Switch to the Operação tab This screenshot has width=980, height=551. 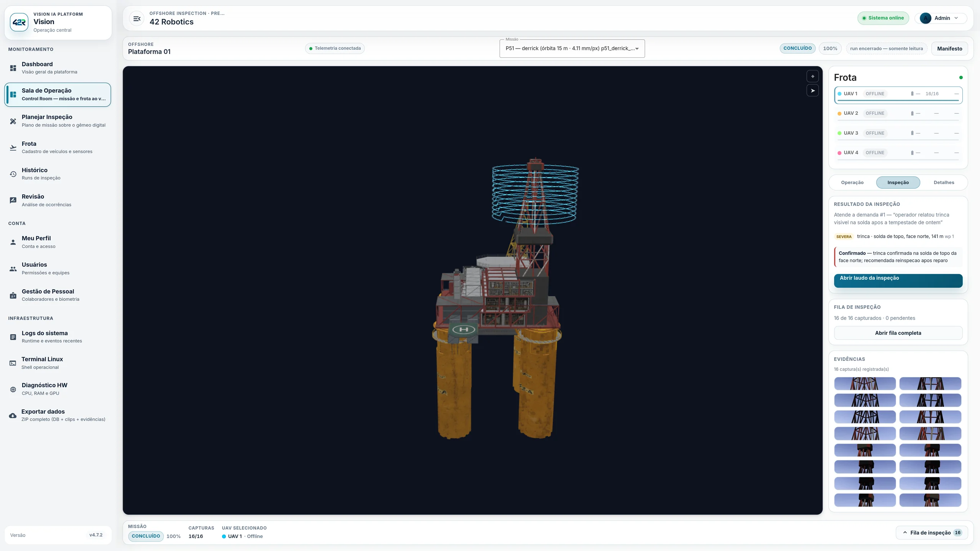(852, 183)
